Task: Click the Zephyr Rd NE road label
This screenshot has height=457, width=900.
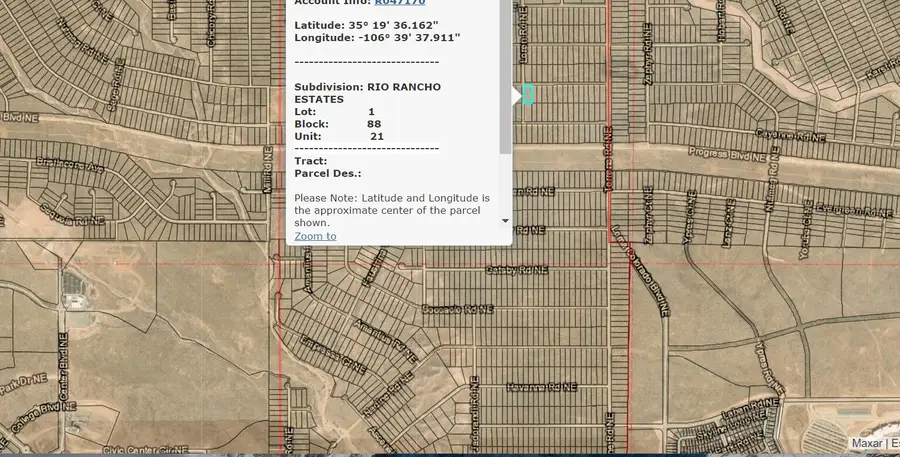Action: (648, 54)
